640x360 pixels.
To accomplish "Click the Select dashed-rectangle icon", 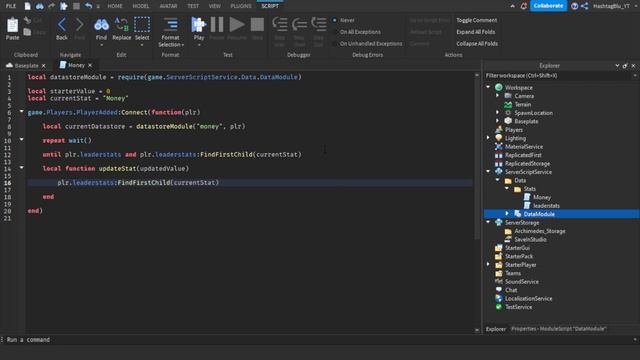I will pos(142,24).
